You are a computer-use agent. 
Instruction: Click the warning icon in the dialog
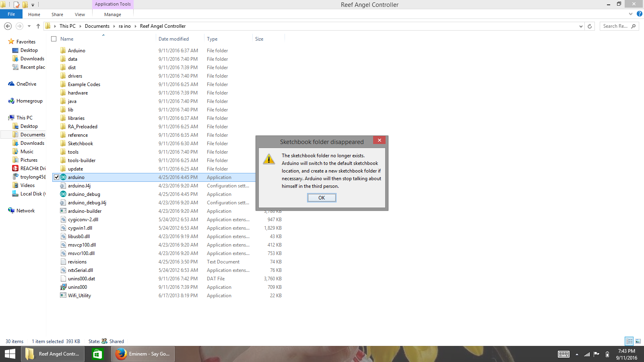pos(269,159)
